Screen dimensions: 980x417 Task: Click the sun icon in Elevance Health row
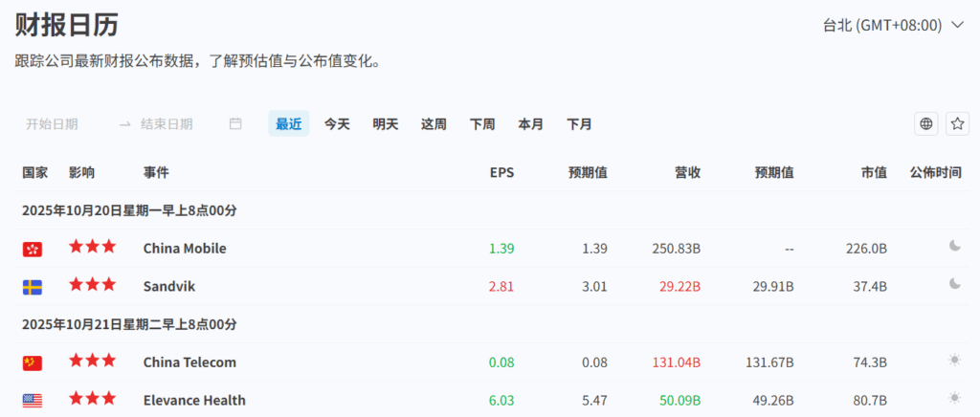click(954, 399)
